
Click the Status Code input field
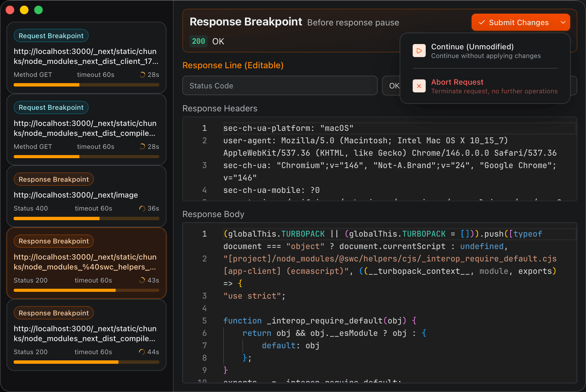(280, 86)
